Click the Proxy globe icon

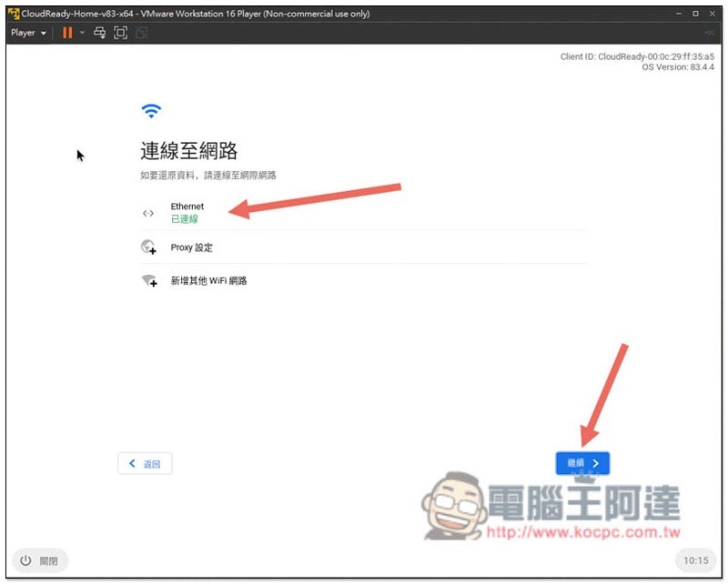[148, 247]
